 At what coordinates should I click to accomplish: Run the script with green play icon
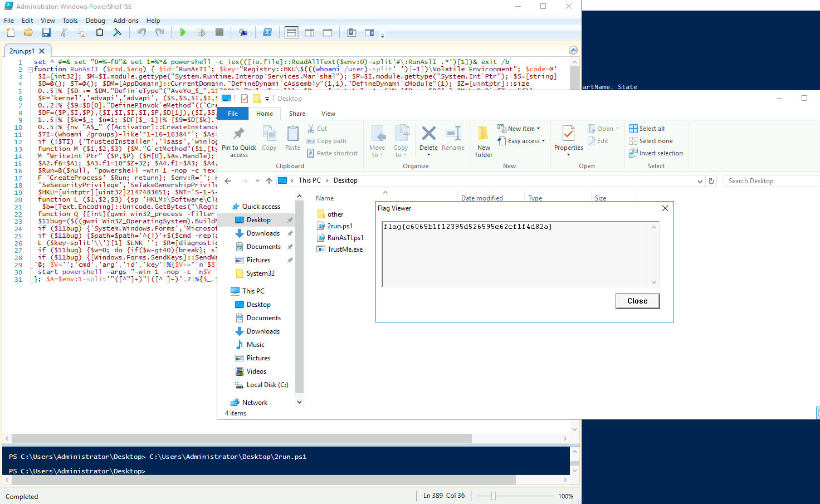click(x=182, y=33)
